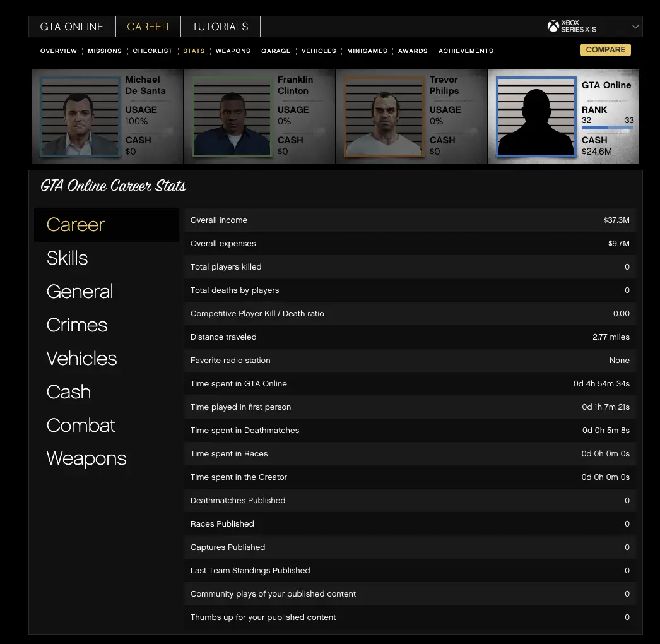Click the Total deaths by players row
The width and height of the screenshot is (660, 644).
tap(410, 290)
